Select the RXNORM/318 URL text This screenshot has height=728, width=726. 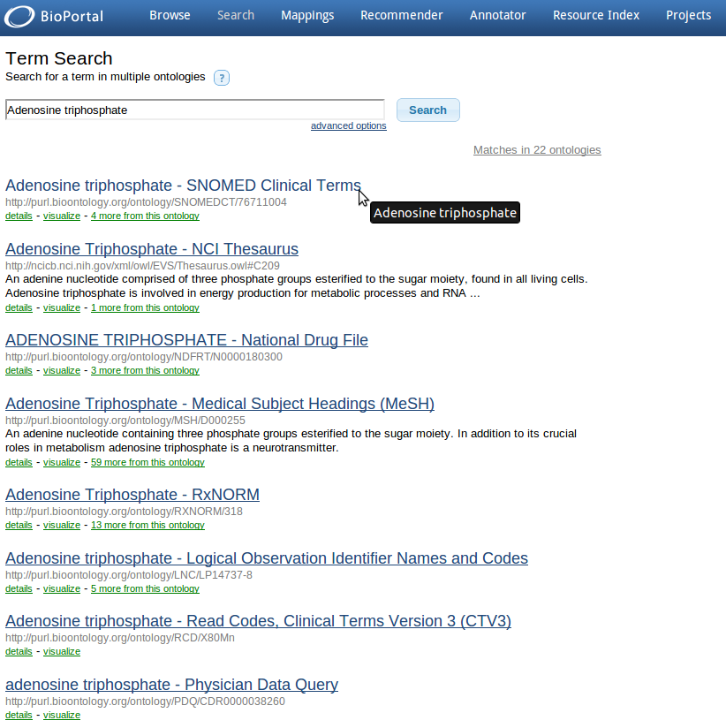coord(124,512)
